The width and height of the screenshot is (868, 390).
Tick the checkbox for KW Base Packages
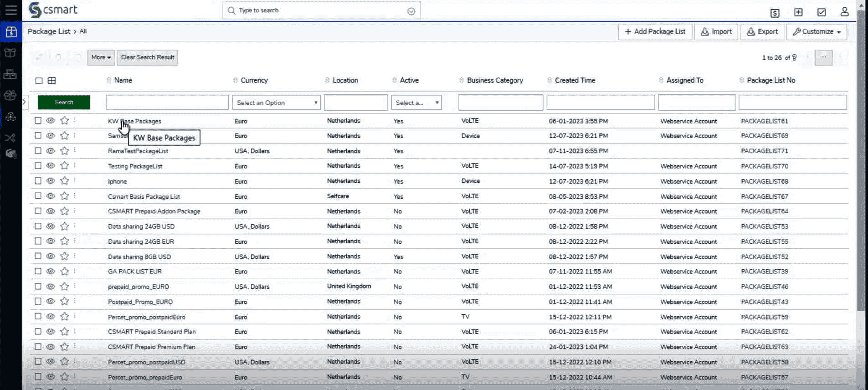coord(38,121)
